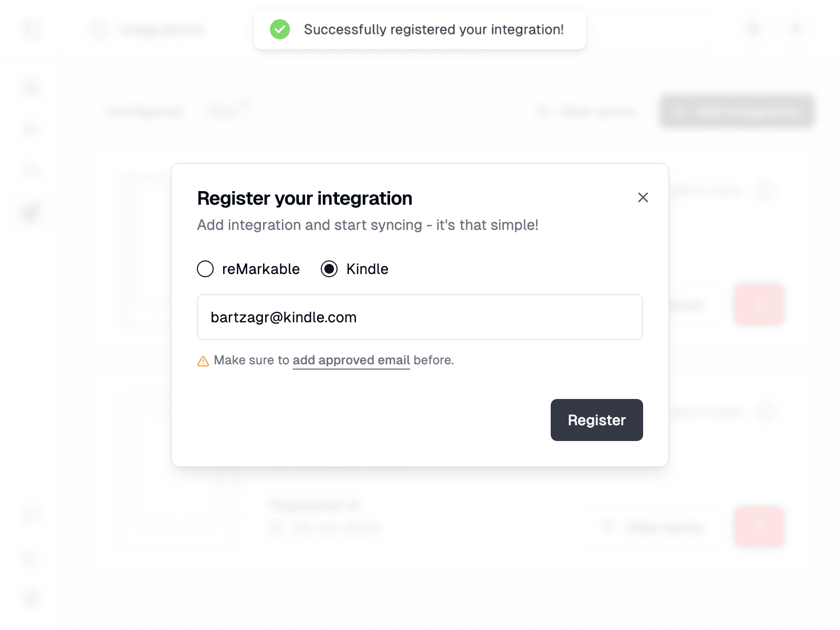Click the Register your integration heading

pyautogui.click(x=304, y=198)
